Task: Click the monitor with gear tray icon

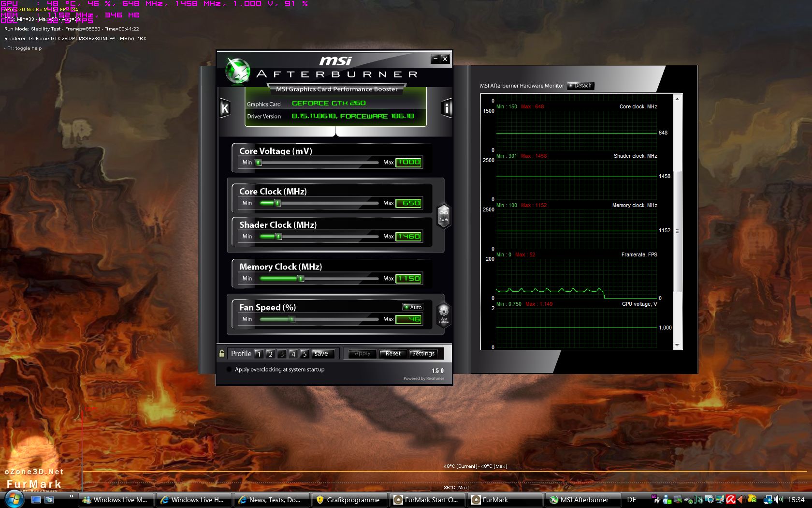Action: (709, 500)
